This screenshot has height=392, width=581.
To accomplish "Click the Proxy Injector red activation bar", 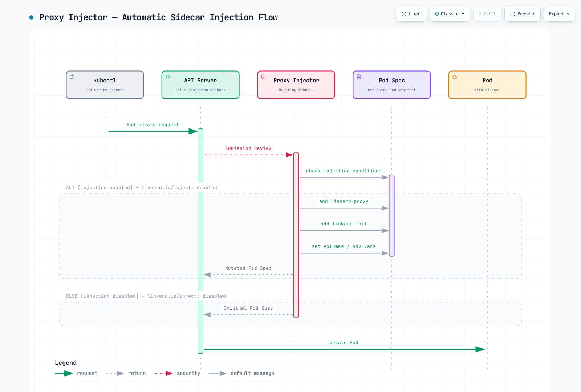I will click(x=296, y=235).
